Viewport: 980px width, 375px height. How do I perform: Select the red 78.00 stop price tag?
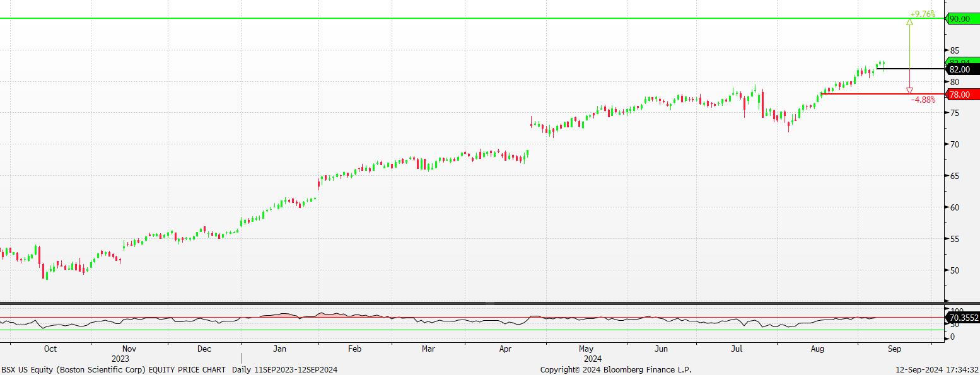[962, 95]
